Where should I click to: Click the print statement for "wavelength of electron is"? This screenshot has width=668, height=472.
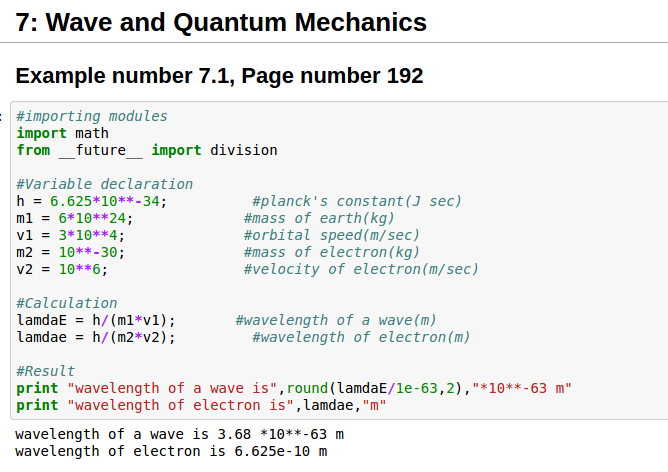200,405
